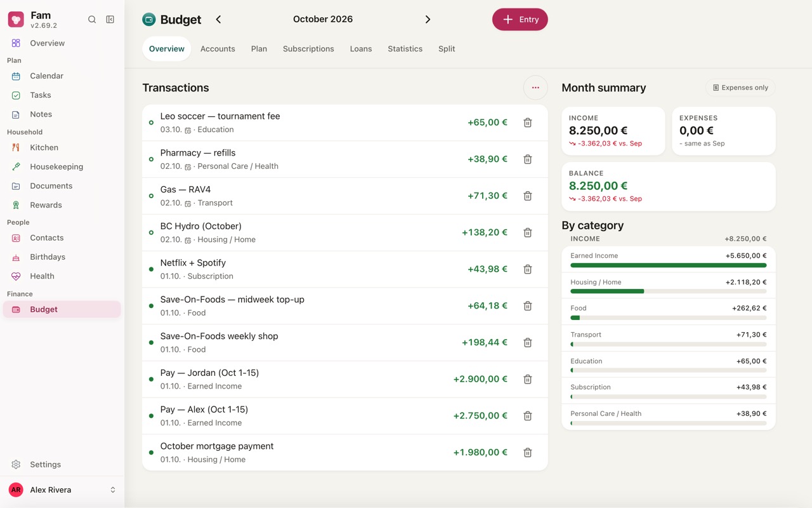The width and height of the screenshot is (812, 508).
Task: Toggle status dot on Pharmacy refills transaction
Action: (x=151, y=159)
